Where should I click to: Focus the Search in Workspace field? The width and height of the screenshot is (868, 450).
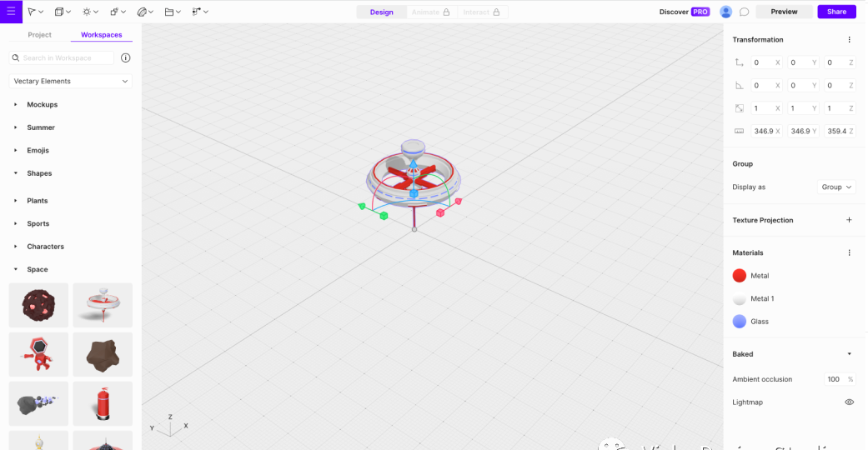(x=62, y=58)
